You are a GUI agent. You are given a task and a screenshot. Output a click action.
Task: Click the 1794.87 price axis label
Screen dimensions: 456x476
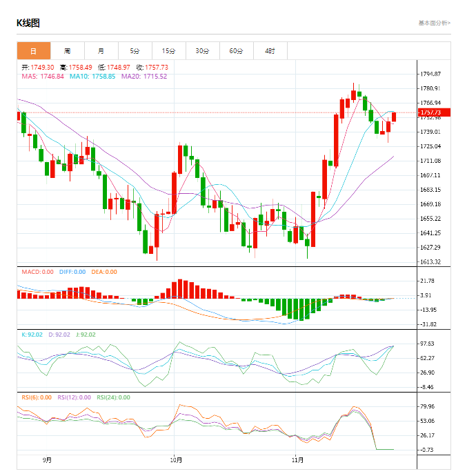click(430, 74)
